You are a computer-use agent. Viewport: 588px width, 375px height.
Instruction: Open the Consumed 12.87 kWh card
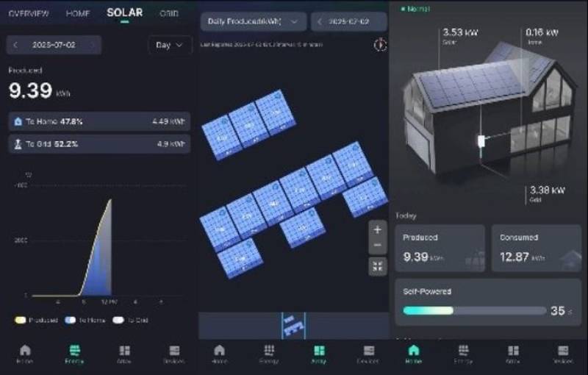coord(537,249)
